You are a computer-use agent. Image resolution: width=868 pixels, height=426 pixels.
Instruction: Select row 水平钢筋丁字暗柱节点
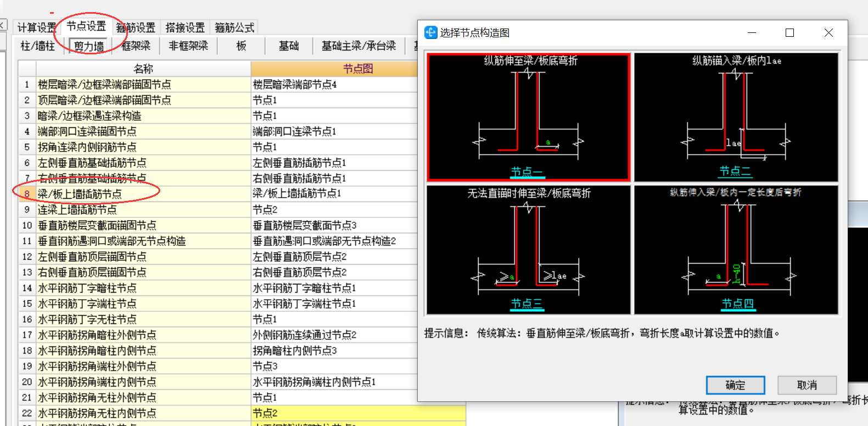(x=143, y=288)
